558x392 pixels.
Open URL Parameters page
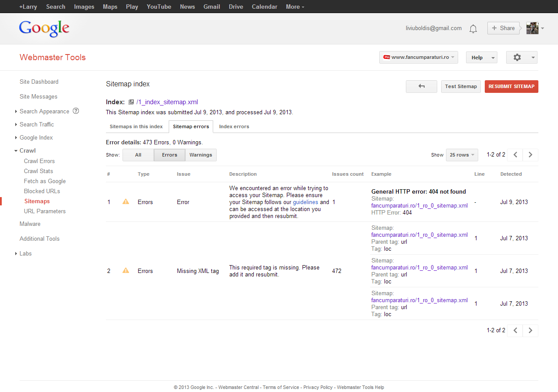45,211
